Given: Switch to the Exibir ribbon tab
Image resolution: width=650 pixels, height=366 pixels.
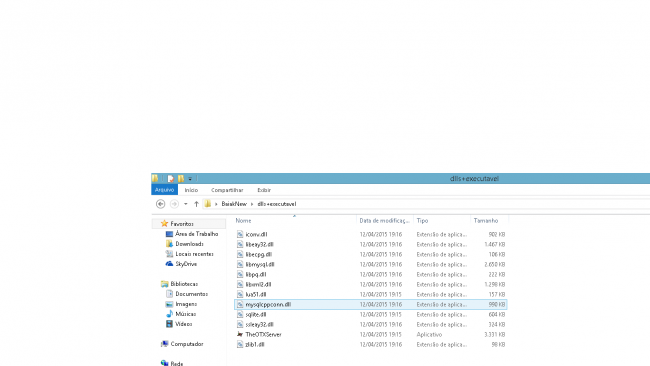Looking at the screenshot, I should (x=264, y=190).
